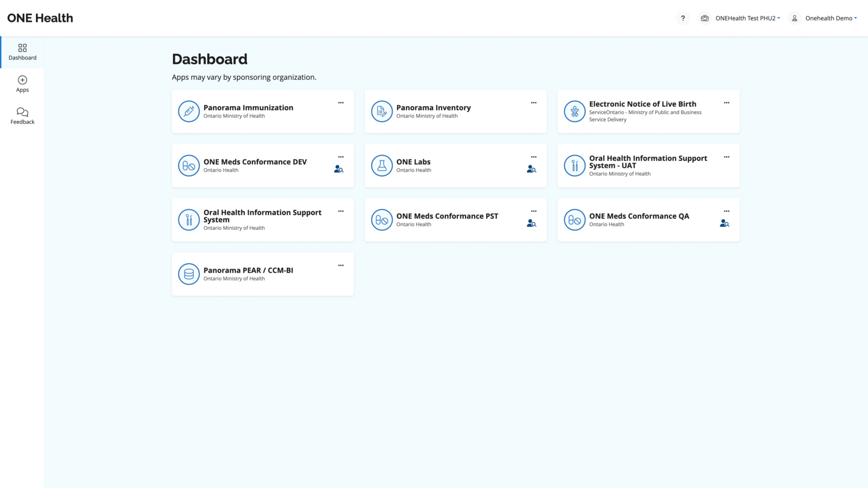Screen dimensions: 868x488
Task: Click the help question mark icon
Action: click(x=682, y=18)
